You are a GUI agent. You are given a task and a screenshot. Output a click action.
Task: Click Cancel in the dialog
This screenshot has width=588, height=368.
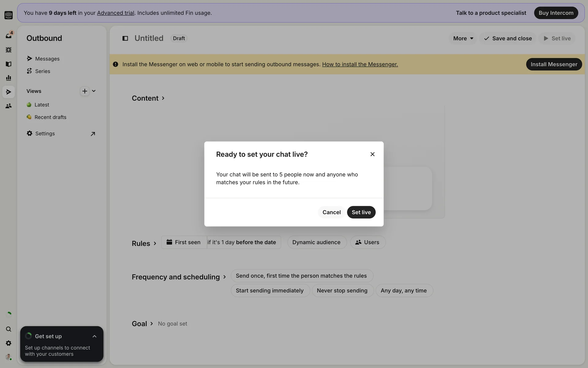tap(331, 212)
